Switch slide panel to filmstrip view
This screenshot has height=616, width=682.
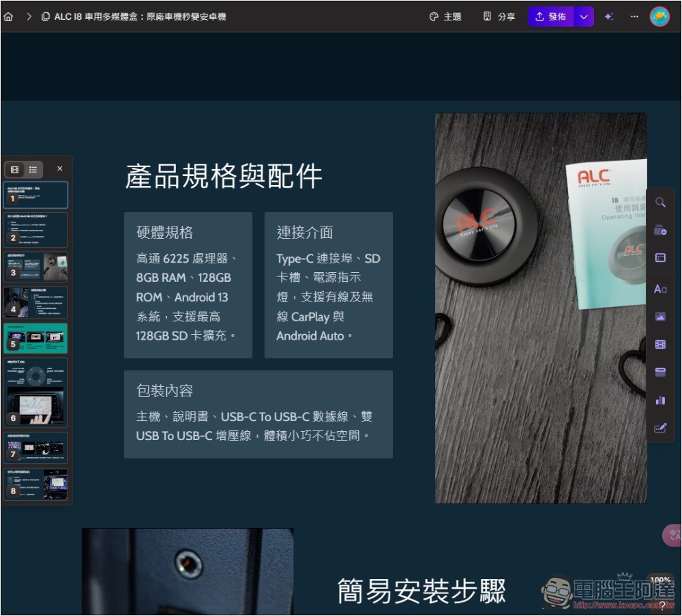pyautogui.click(x=15, y=169)
